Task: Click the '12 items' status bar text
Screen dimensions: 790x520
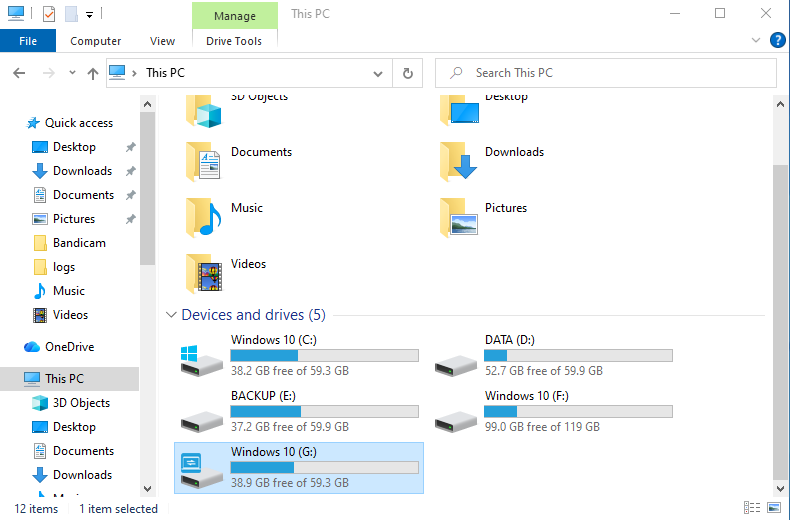Action: point(36,509)
